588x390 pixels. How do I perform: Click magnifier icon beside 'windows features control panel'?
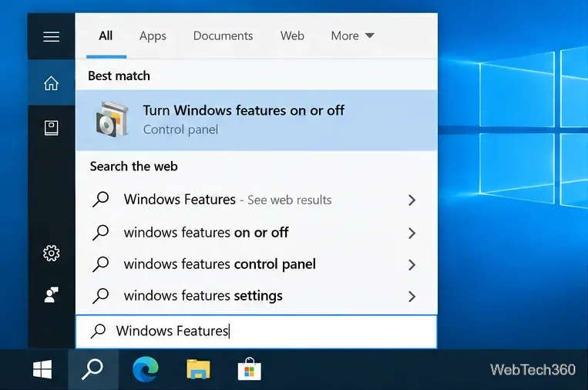click(x=100, y=264)
